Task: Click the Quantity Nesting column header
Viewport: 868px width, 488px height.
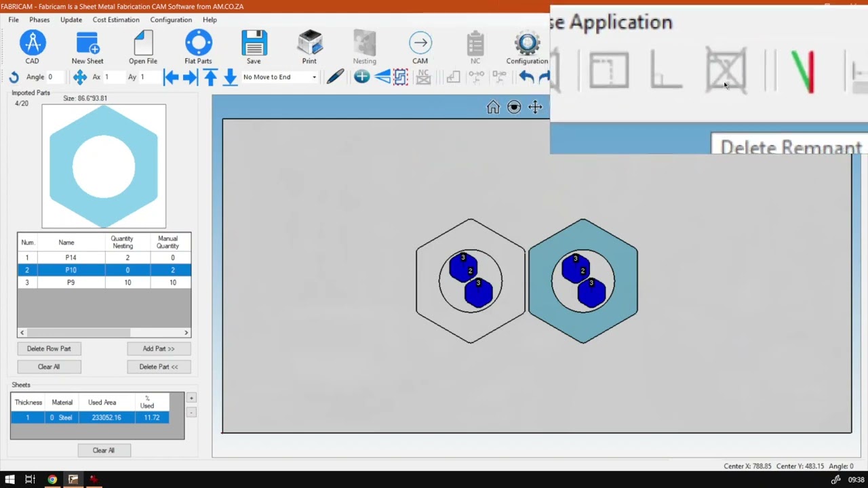Action: coord(122,242)
